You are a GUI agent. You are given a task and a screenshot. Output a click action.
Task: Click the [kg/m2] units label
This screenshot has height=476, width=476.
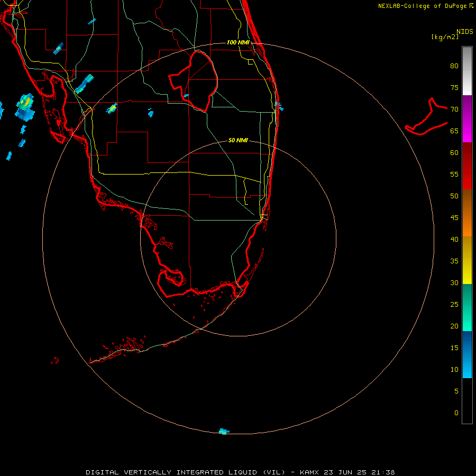tap(445, 37)
